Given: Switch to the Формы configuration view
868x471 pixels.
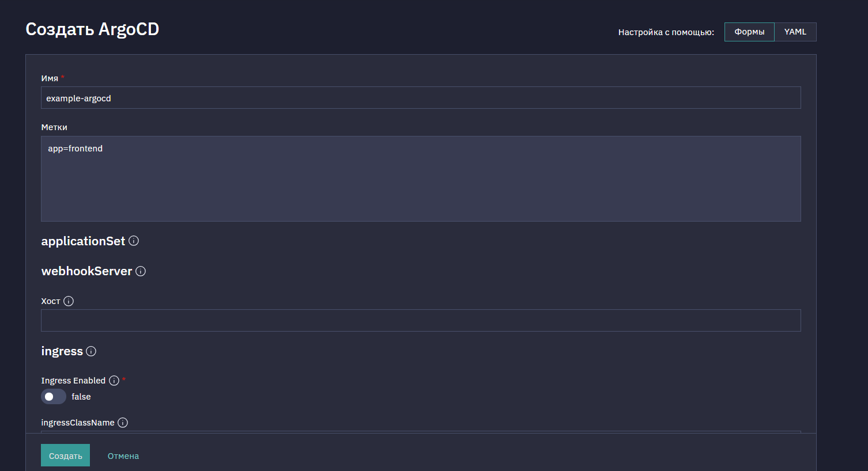Looking at the screenshot, I should 749,32.
